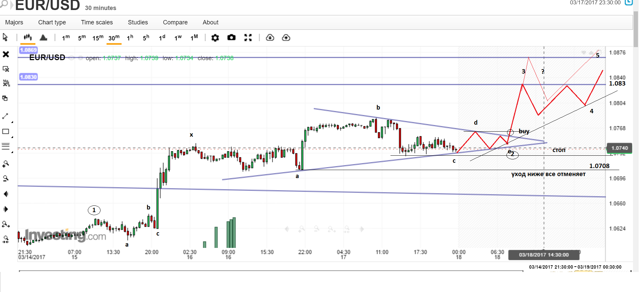
Task: Expand the rectangle shape tool options
Action: tap(12, 137)
